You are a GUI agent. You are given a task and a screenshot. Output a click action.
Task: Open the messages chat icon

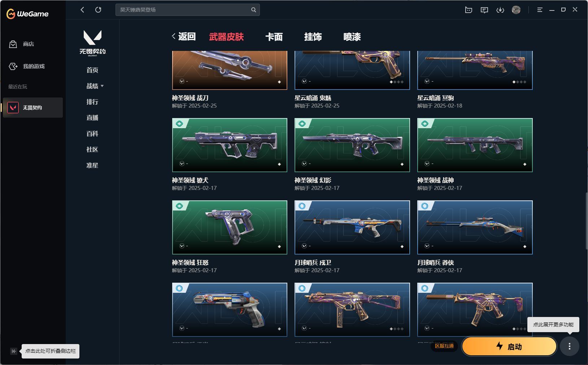click(x=484, y=10)
